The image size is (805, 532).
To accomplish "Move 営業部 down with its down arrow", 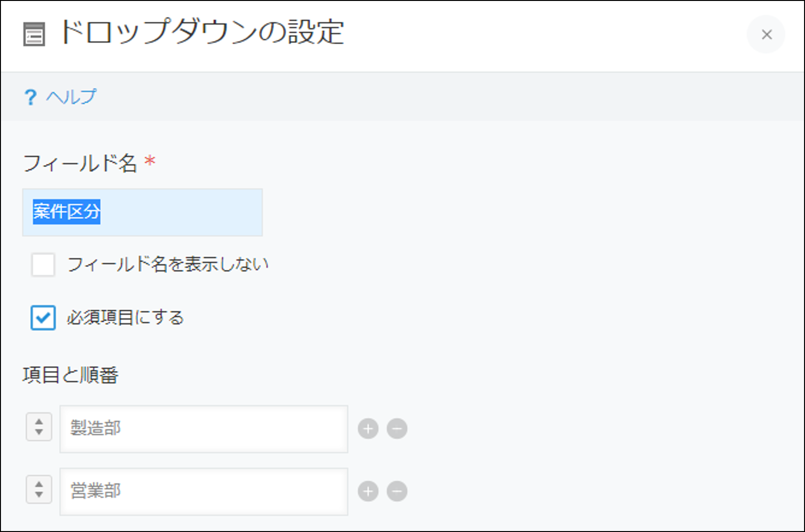I will 39,495.
